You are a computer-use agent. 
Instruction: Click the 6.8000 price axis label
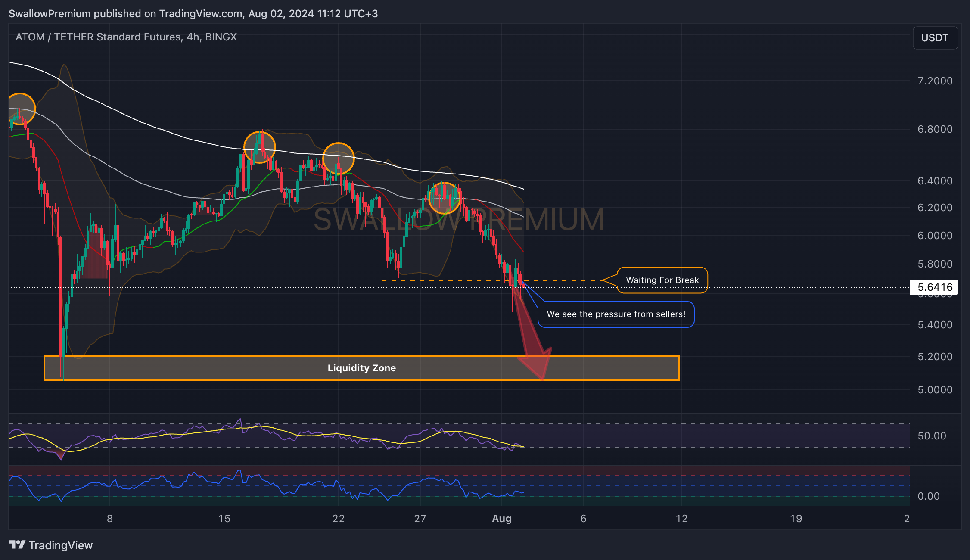[935, 129]
